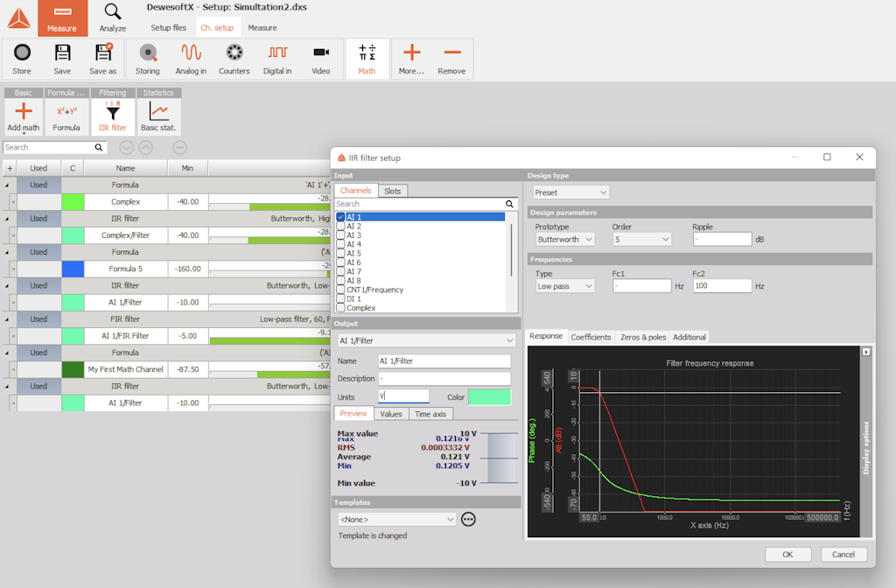Collapse the FIR filter math group

tap(7, 319)
